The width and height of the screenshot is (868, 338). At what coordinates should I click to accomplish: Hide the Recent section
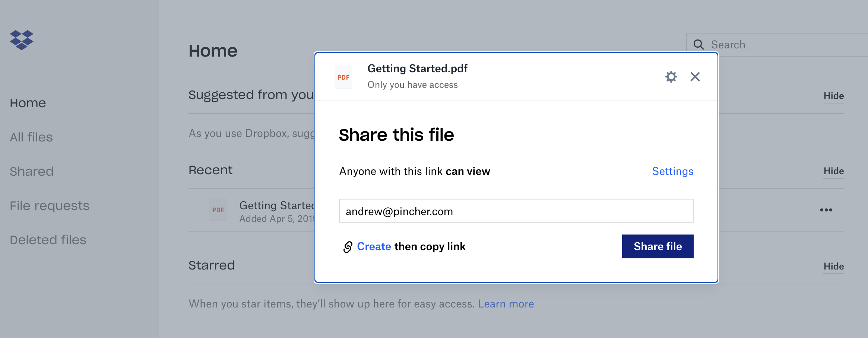pos(833,171)
